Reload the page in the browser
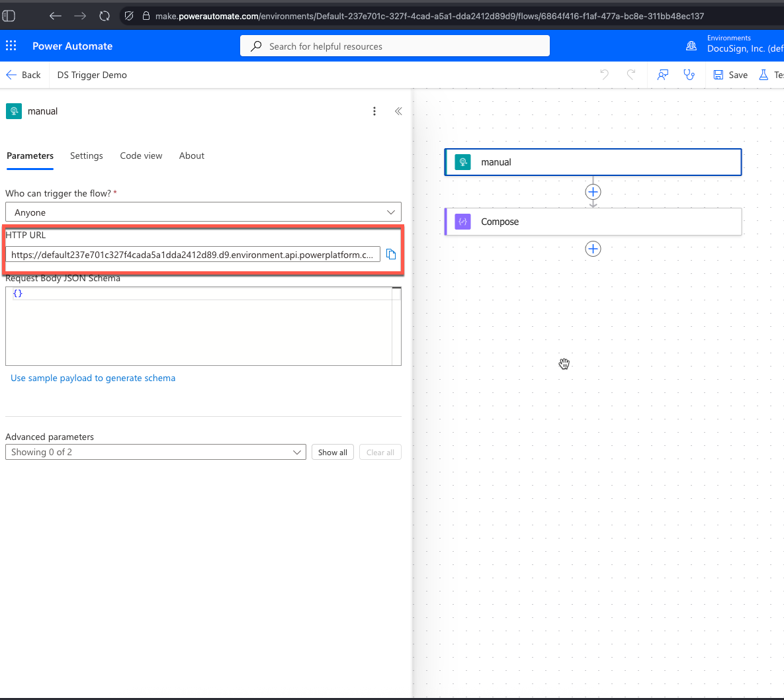Image resolution: width=784 pixels, height=700 pixels. [x=106, y=16]
